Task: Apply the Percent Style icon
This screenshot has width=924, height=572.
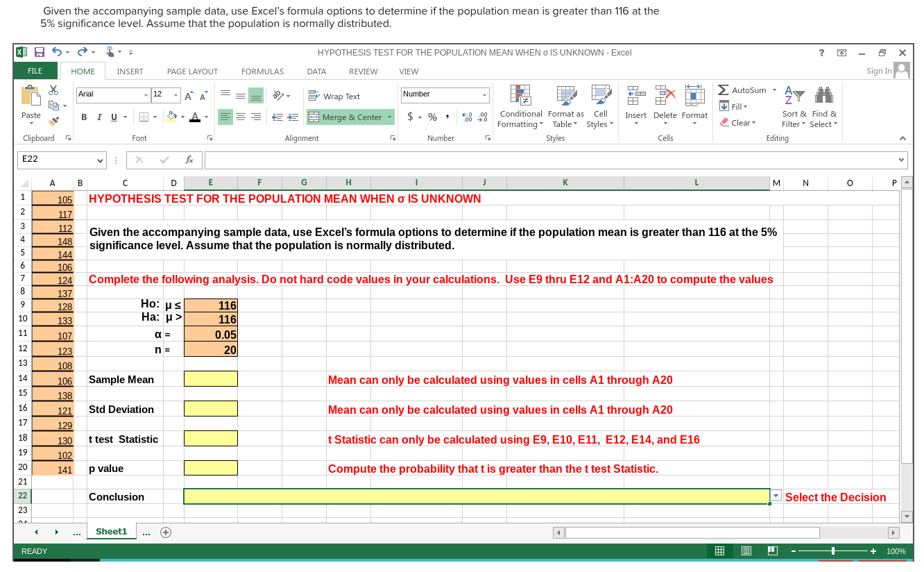Action: 432,117
